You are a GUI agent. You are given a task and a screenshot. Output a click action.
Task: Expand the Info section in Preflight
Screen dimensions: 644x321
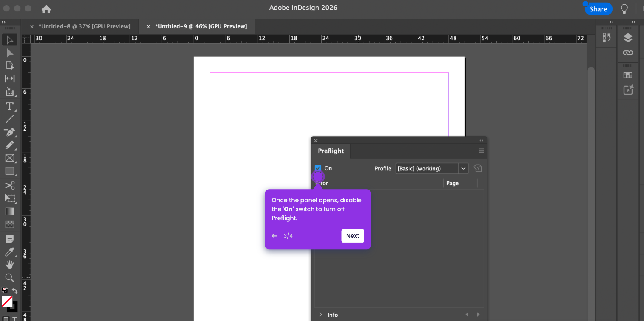point(321,315)
